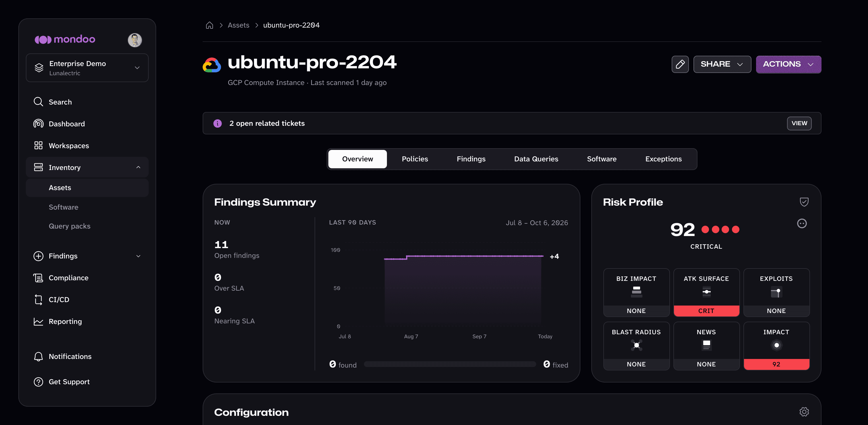This screenshot has width=868, height=425.
Task: Select the Overview tab
Action: click(358, 159)
